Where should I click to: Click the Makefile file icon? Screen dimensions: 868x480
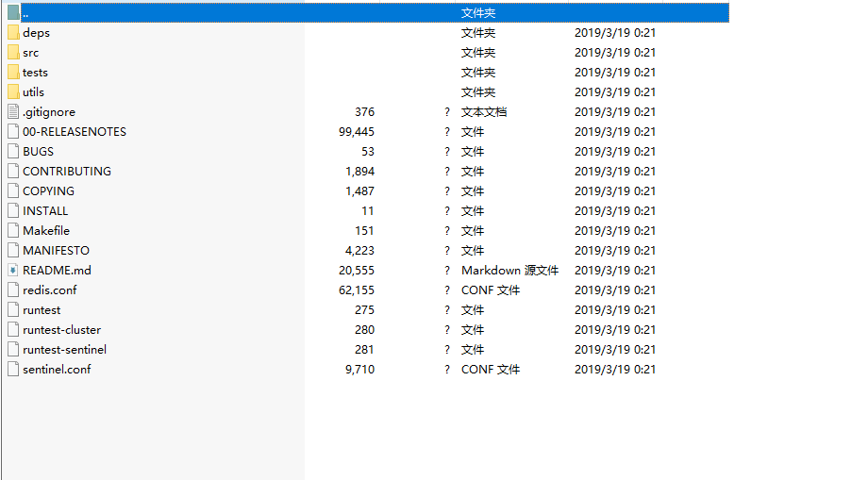tap(13, 231)
